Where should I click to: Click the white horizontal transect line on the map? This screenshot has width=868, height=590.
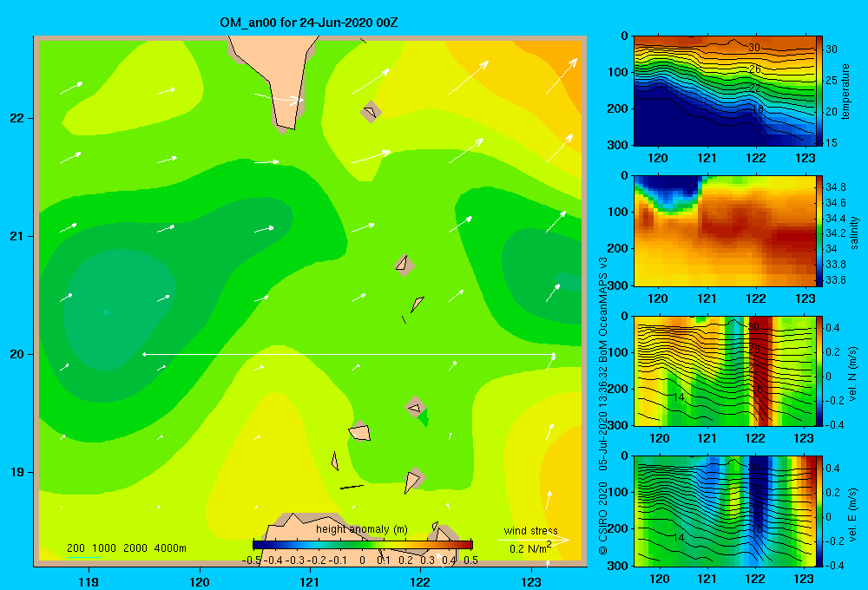coord(349,354)
